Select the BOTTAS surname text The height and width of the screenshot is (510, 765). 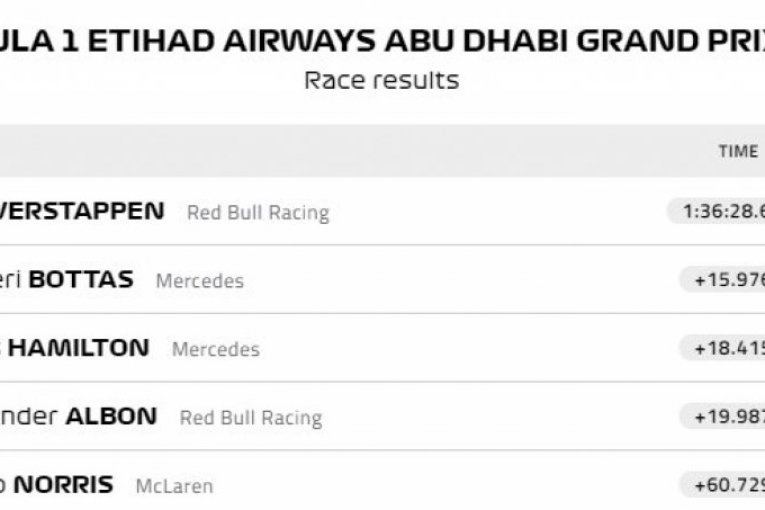click(81, 279)
